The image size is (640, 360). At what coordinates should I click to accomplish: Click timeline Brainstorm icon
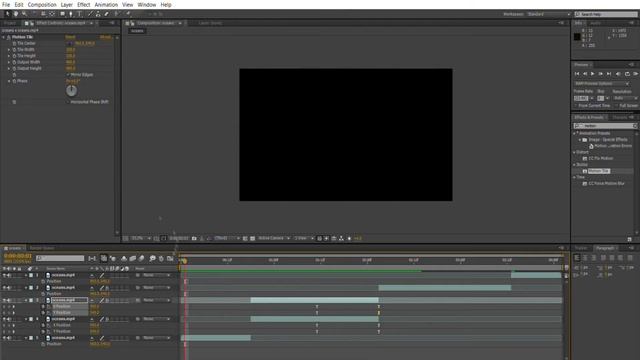152,258
